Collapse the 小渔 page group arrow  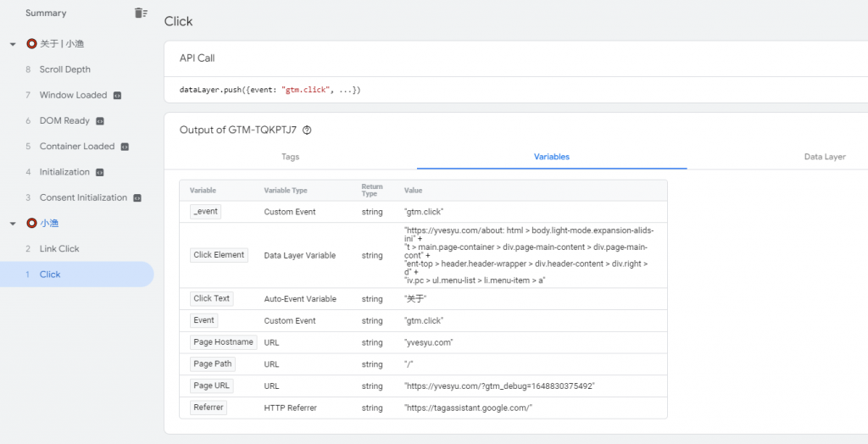pos(13,223)
